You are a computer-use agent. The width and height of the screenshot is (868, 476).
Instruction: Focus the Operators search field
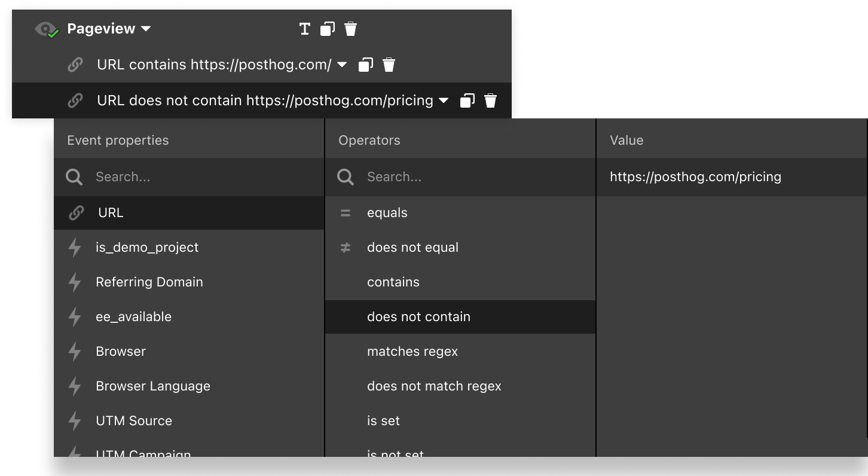(460, 177)
